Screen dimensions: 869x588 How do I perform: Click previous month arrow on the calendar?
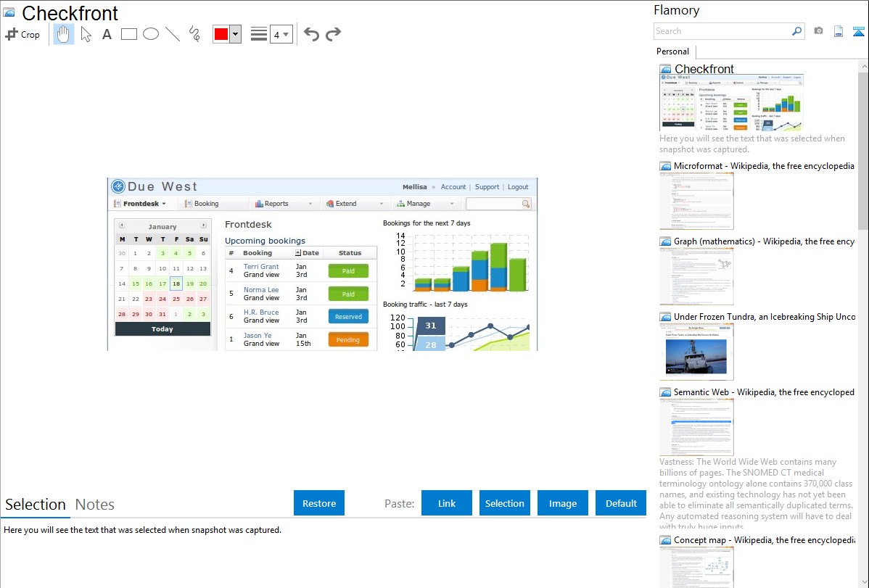(x=122, y=225)
